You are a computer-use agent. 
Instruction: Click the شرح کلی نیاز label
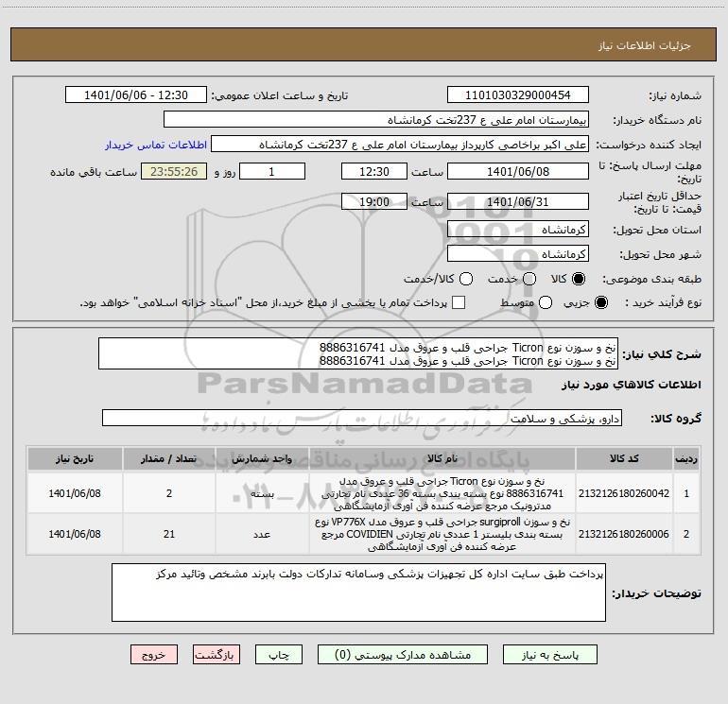click(x=662, y=354)
